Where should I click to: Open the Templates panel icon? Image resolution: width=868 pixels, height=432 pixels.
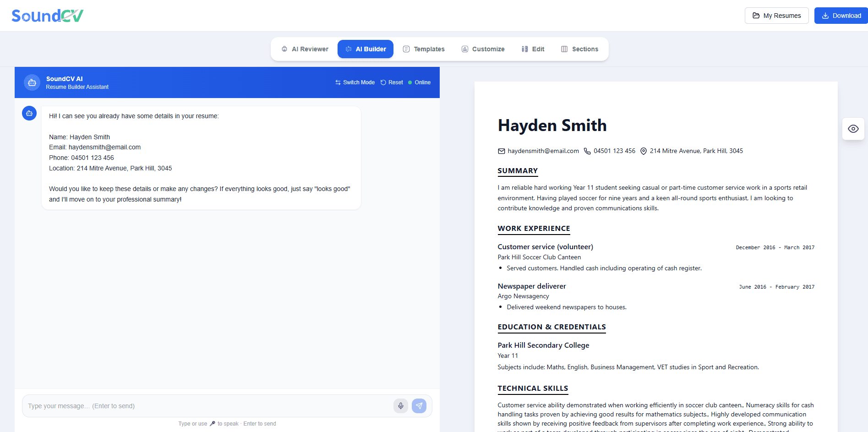coord(406,49)
